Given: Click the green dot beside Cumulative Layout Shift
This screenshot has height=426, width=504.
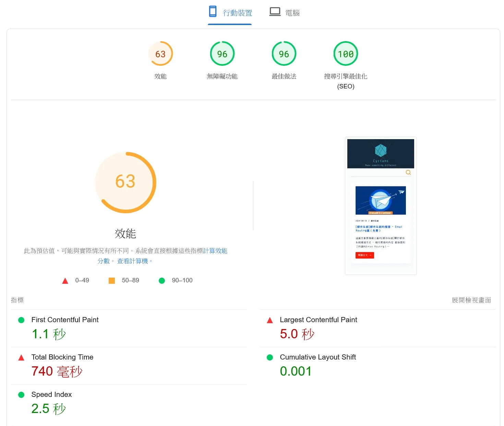Looking at the screenshot, I should 270,357.
